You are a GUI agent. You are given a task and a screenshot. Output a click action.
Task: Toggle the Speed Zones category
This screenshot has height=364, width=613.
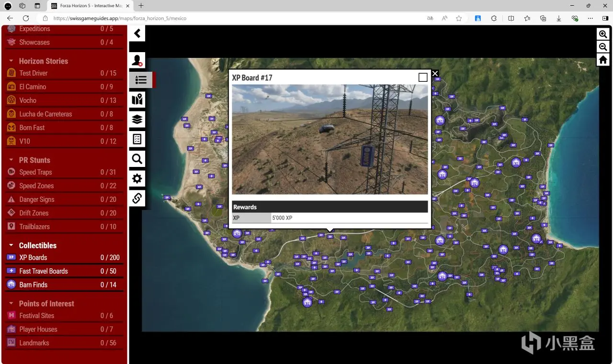click(65, 186)
